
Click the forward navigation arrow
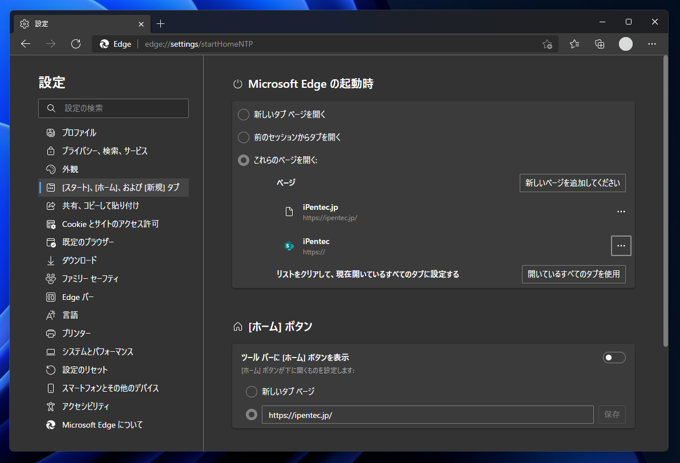pyautogui.click(x=51, y=44)
